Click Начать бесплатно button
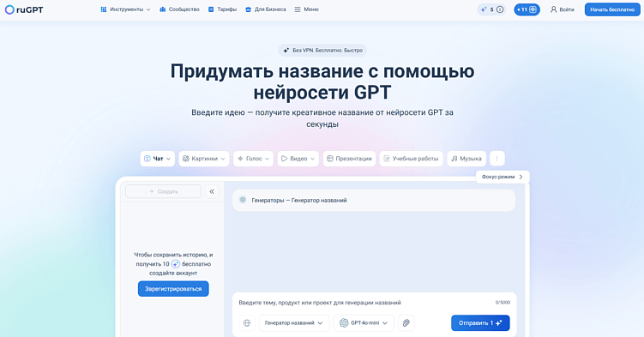 point(612,9)
